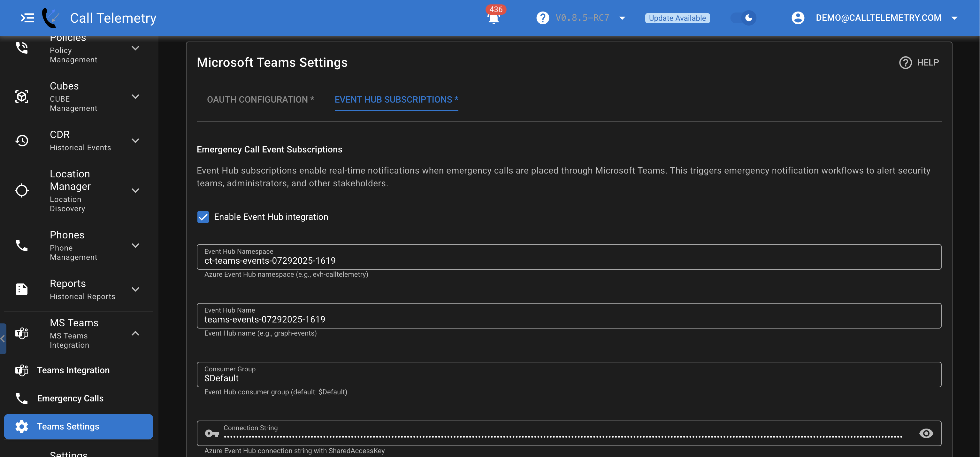
Task: Collapse the sidebar with hamburger menu icon
Action: 27,18
